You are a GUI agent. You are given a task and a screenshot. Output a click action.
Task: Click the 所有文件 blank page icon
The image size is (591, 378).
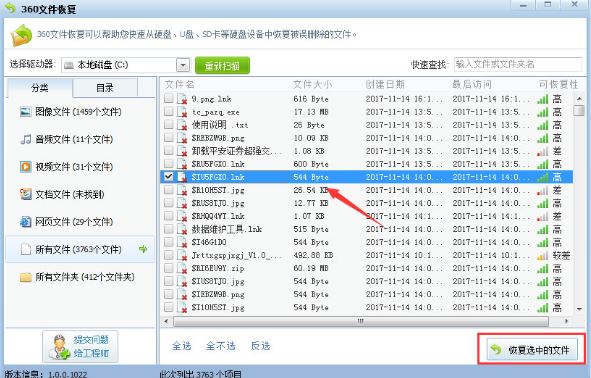point(26,249)
